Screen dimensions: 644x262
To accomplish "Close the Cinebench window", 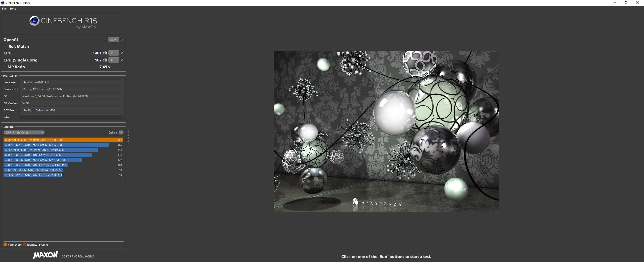I will 638,3.
